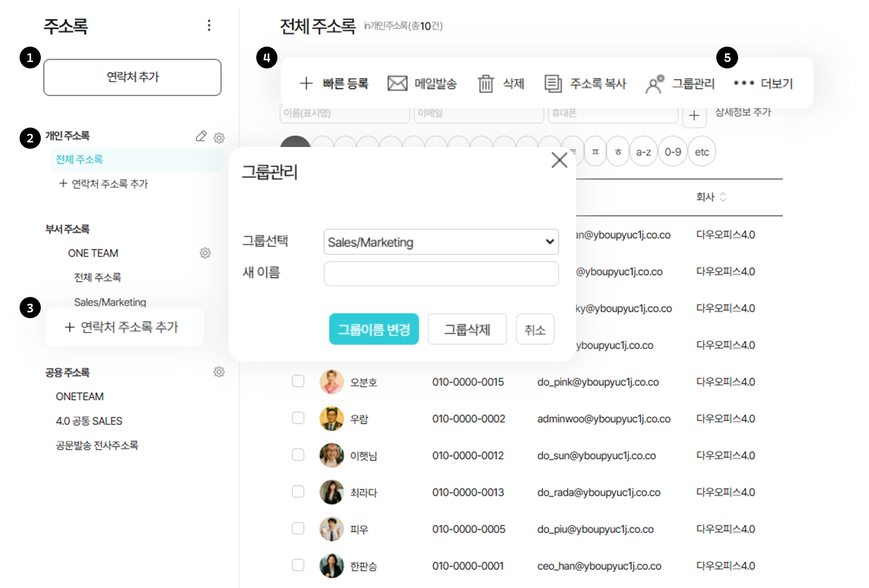The image size is (869, 588).
Task: Select the checkbox next to 최라다
Action: [x=298, y=492]
